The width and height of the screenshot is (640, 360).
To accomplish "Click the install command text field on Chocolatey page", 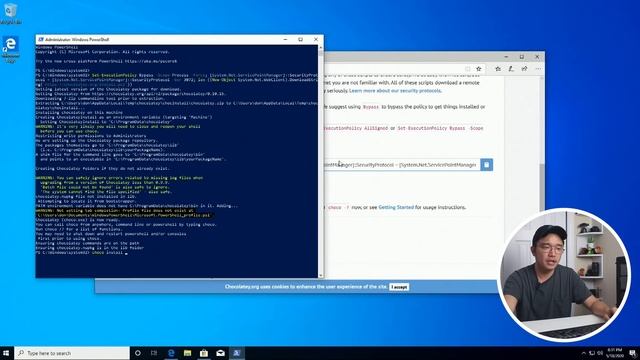I will (402, 165).
